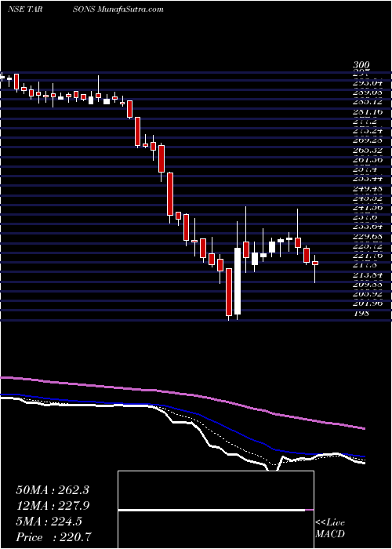Click the 50MA : 262.3 value

53,490
